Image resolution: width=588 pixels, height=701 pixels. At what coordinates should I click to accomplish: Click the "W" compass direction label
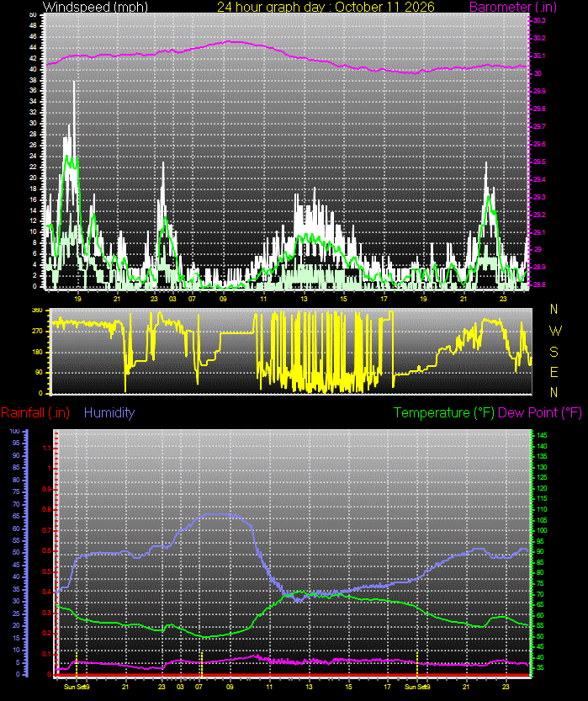[554, 331]
